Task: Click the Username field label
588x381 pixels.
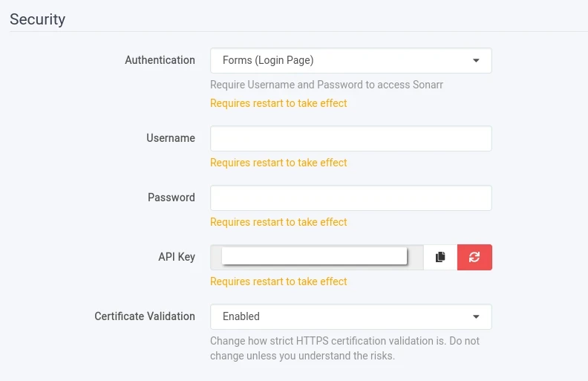Action: tap(171, 138)
